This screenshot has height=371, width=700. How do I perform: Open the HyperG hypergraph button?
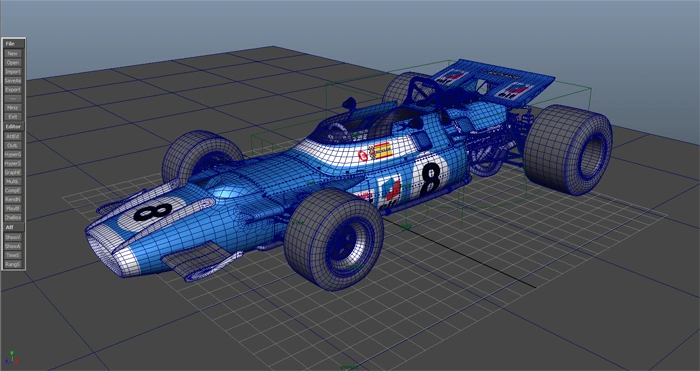[x=13, y=154]
